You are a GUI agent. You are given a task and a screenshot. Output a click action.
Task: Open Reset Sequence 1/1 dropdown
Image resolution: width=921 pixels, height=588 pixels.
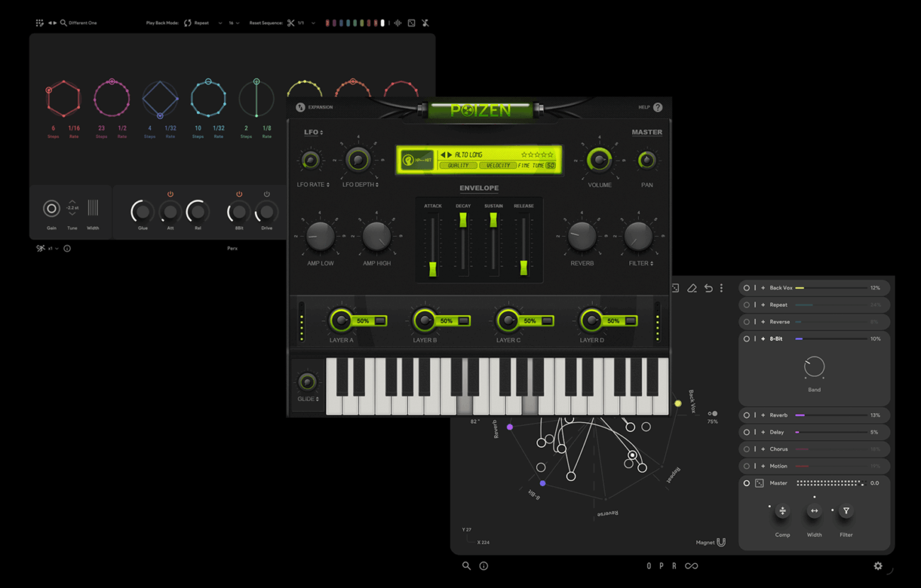(x=306, y=23)
